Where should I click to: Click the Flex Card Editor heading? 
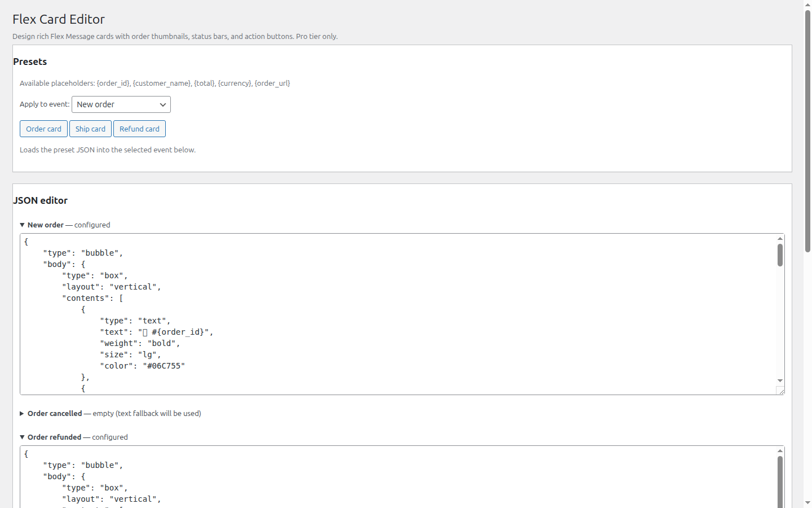[x=59, y=19]
